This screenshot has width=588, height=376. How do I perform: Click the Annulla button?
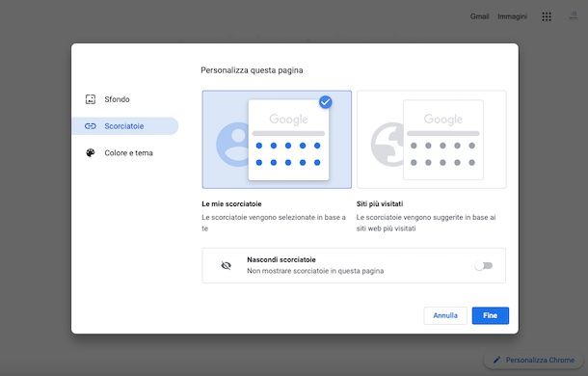tap(445, 315)
